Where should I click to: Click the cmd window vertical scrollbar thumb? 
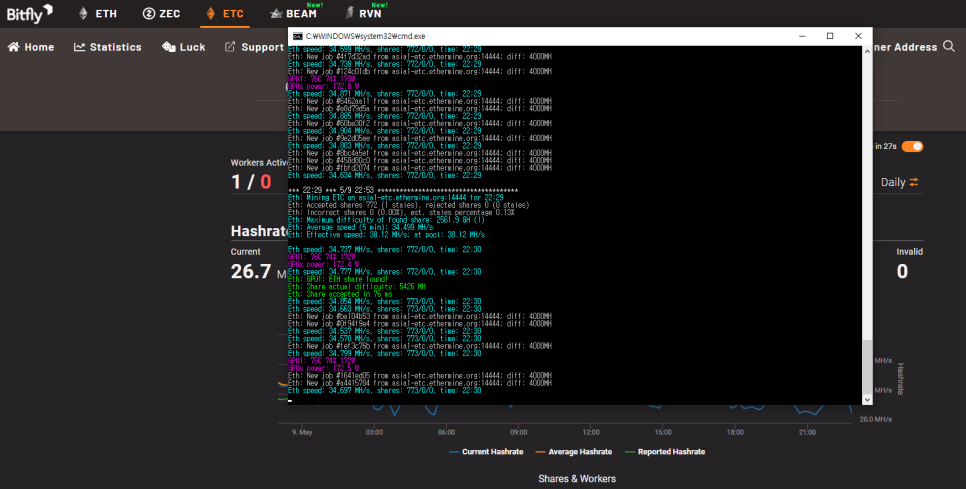(x=867, y=366)
